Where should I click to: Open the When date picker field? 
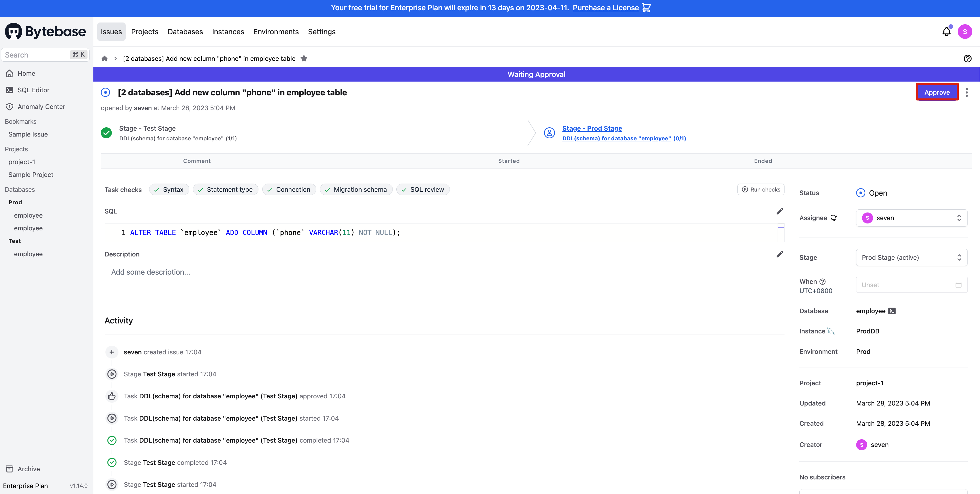click(x=911, y=285)
